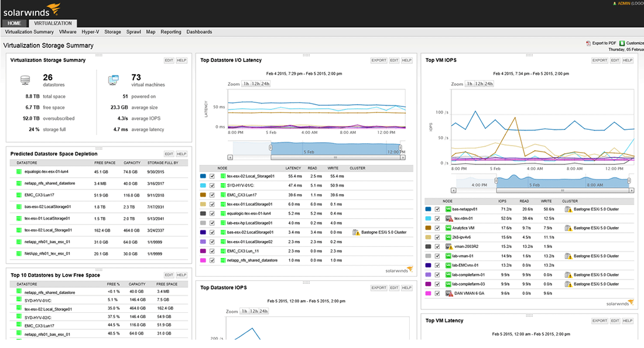
Task: Click left handle of latency time range selector
Action: pos(270,147)
